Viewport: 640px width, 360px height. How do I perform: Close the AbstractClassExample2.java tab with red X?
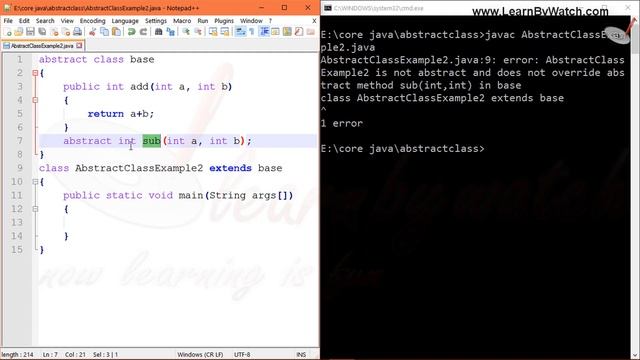click(x=79, y=46)
